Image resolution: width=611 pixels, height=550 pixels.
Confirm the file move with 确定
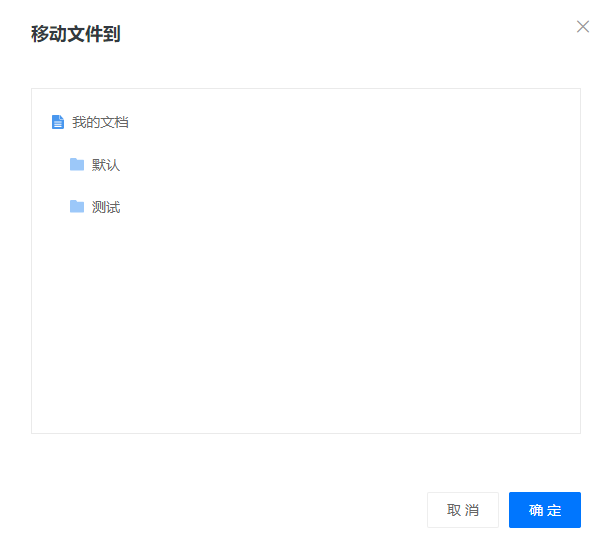pos(544,510)
